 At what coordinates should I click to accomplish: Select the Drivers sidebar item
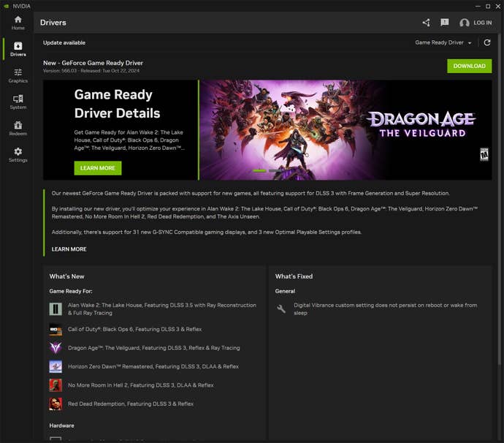coord(18,49)
